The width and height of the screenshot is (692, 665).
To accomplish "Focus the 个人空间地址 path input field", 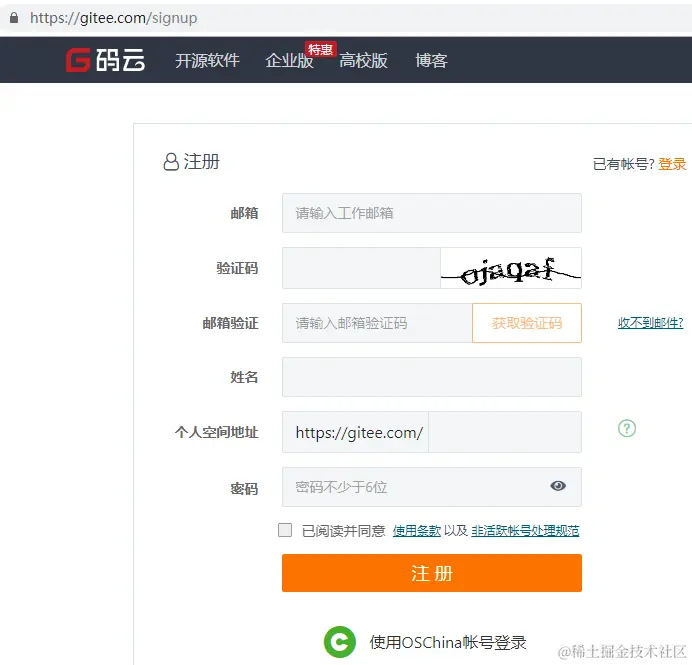I will (x=505, y=432).
